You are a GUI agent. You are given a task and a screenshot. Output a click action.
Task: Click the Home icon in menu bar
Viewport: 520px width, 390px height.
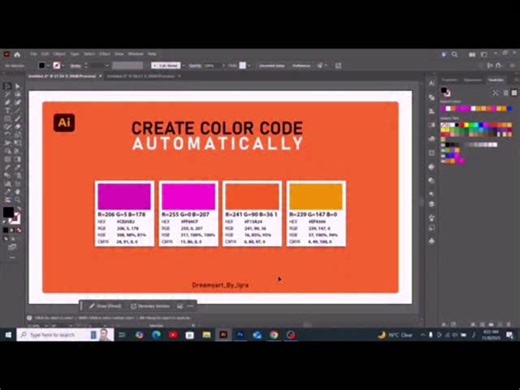tap(17, 54)
